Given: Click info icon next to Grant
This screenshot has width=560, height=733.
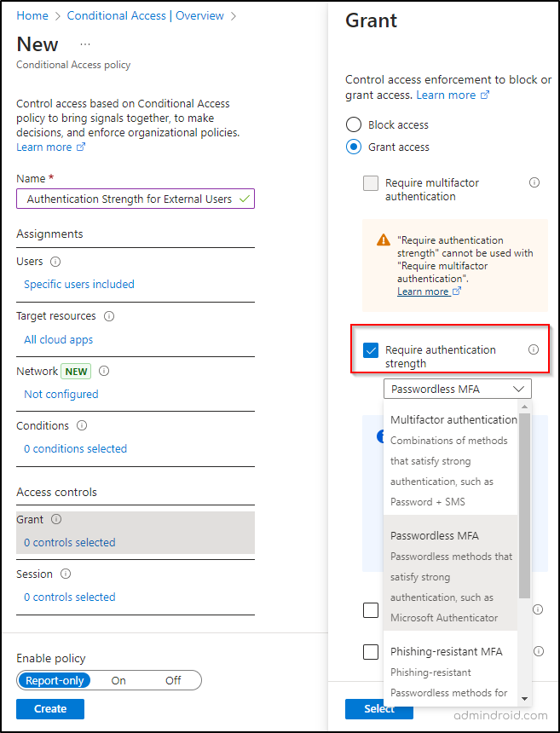Looking at the screenshot, I should (56, 519).
